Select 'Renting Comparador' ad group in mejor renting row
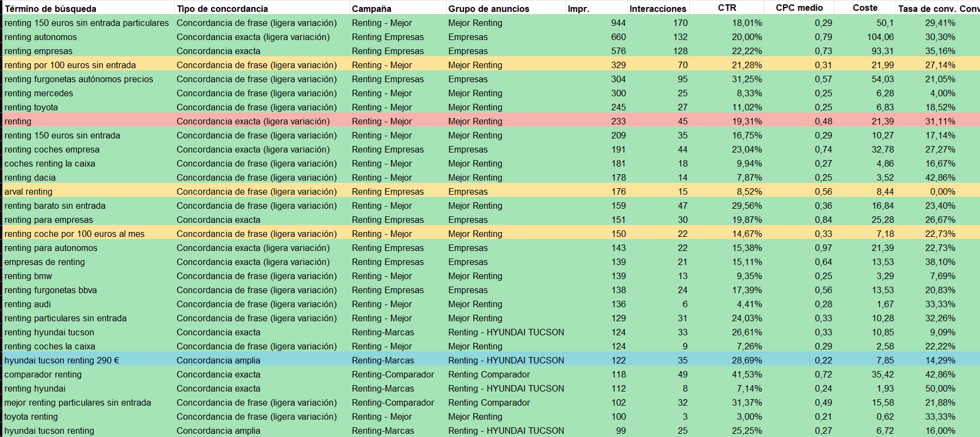980x437 pixels. click(x=489, y=402)
